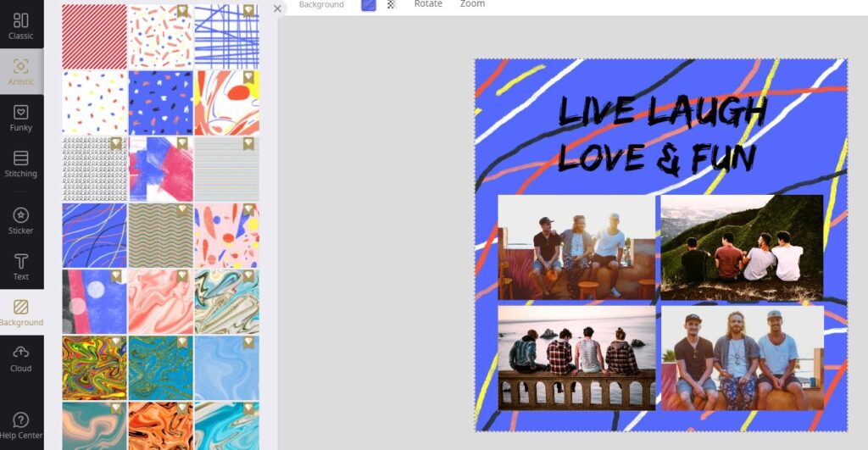Select the Artistic collage category
868x450 pixels.
[x=21, y=72]
